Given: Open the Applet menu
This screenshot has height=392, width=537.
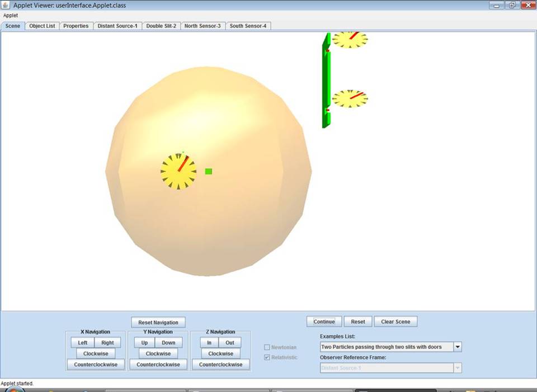Looking at the screenshot, I should point(10,15).
